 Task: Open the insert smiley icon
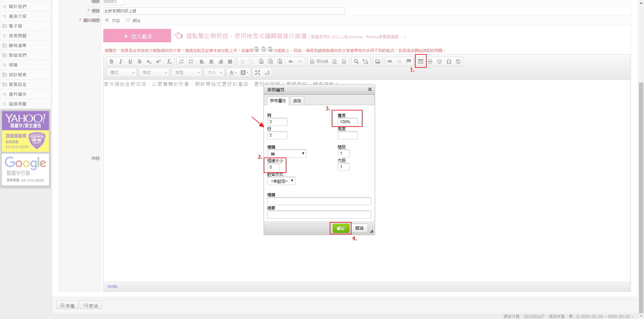click(439, 61)
